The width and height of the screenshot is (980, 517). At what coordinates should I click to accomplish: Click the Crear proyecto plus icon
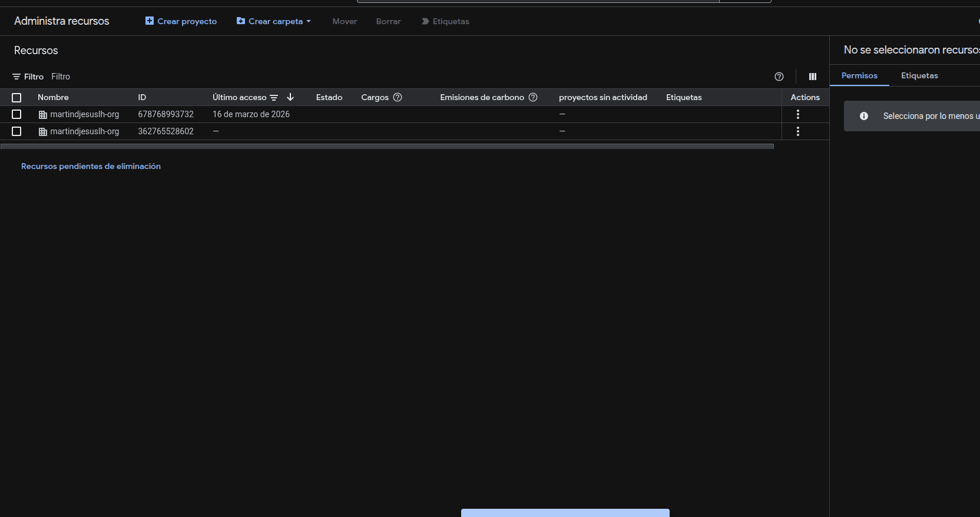coord(150,21)
